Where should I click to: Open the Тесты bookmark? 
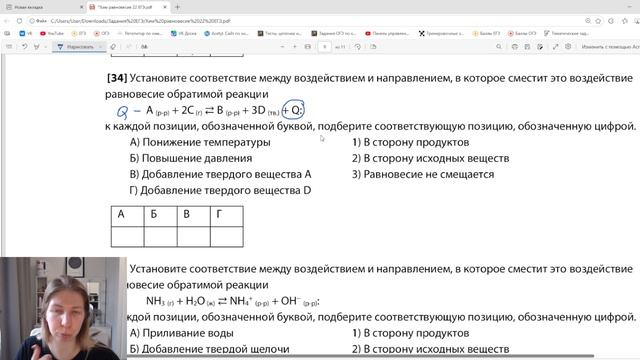coord(280,33)
